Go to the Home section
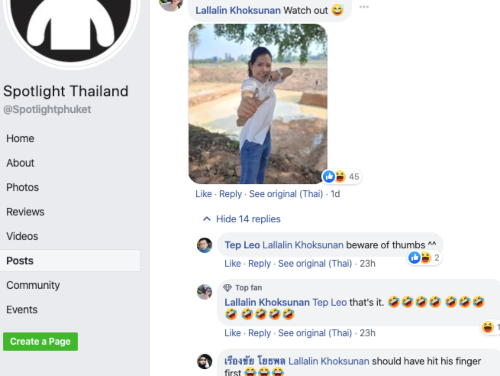The image size is (500, 376). coord(20,138)
